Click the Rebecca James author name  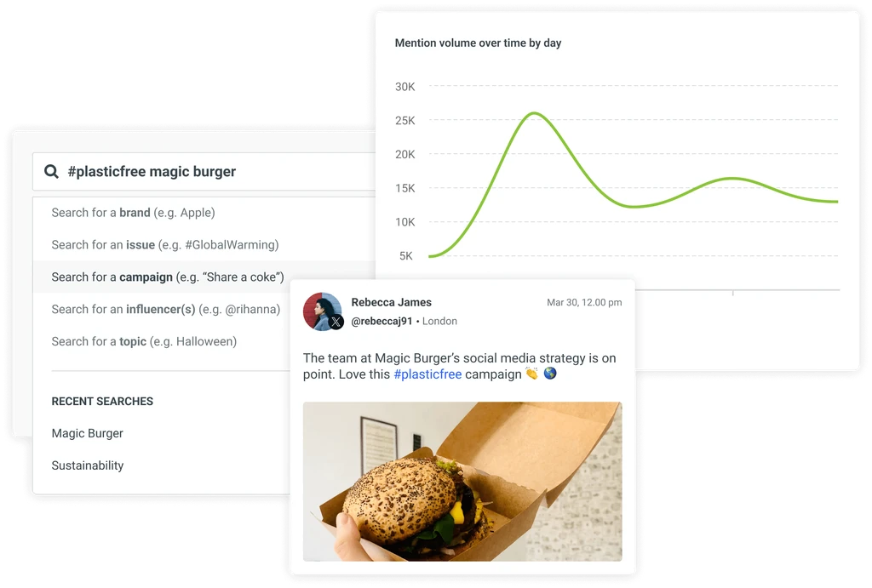tap(391, 302)
